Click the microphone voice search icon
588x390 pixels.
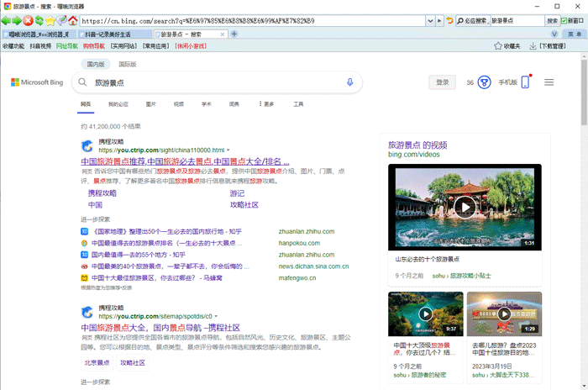point(349,82)
